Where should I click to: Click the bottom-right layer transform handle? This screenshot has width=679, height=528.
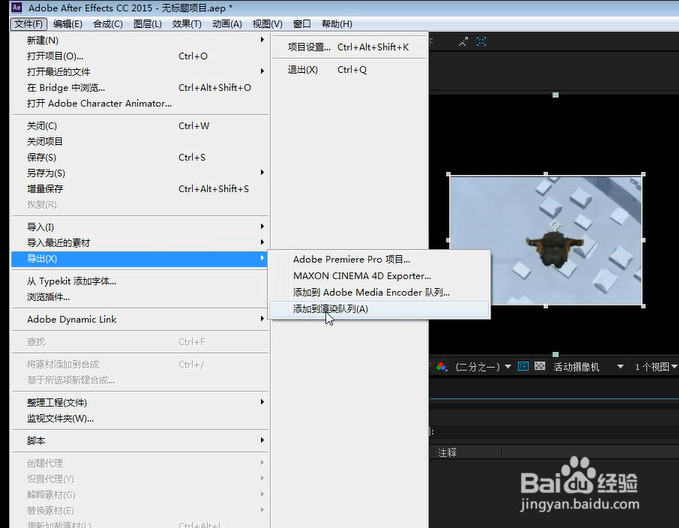643,306
